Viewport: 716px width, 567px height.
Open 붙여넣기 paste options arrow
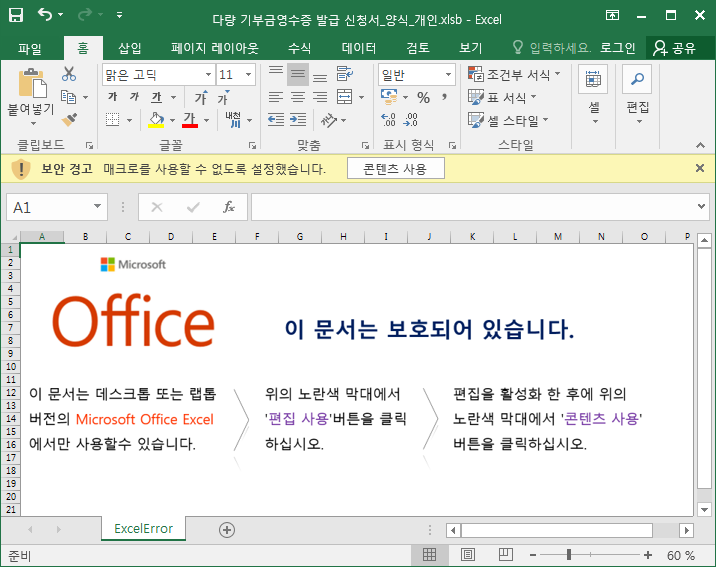33,124
